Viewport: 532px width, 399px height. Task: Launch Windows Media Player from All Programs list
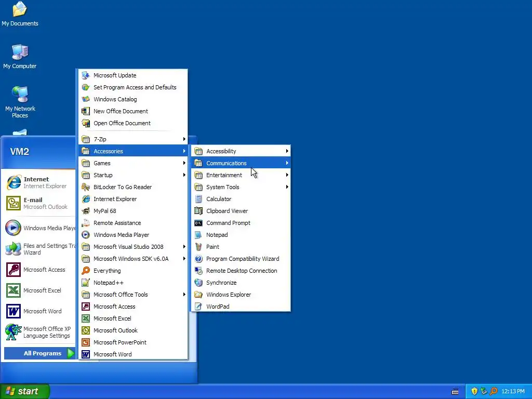point(133,235)
